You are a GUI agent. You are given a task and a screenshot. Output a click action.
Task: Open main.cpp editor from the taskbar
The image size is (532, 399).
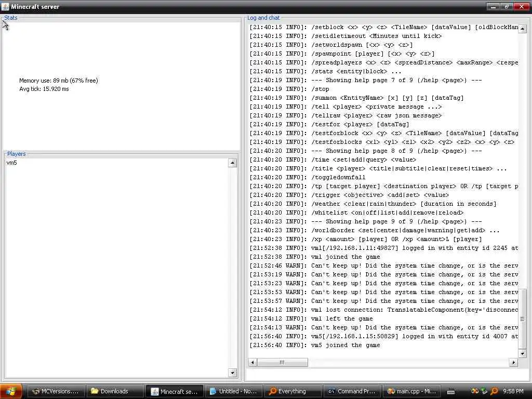(x=411, y=391)
